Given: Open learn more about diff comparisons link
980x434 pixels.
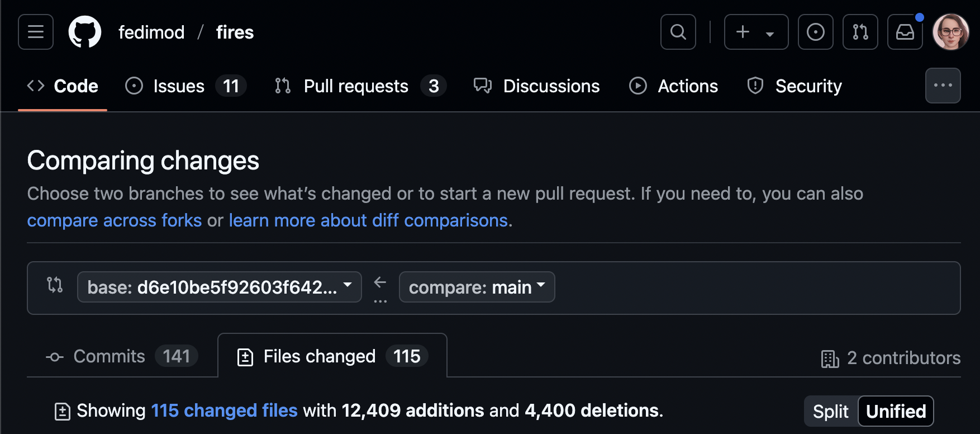Looking at the screenshot, I should 368,220.
